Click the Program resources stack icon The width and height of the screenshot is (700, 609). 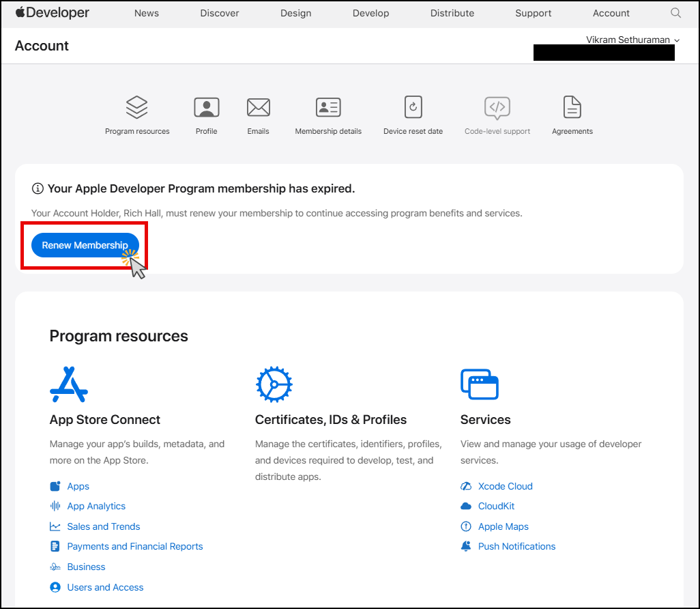pos(137,107)
